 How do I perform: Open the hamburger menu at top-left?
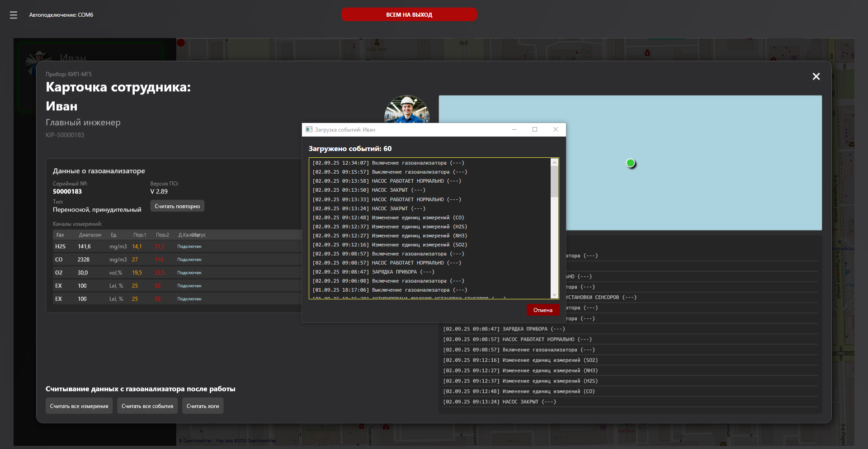tap(14, 15)
